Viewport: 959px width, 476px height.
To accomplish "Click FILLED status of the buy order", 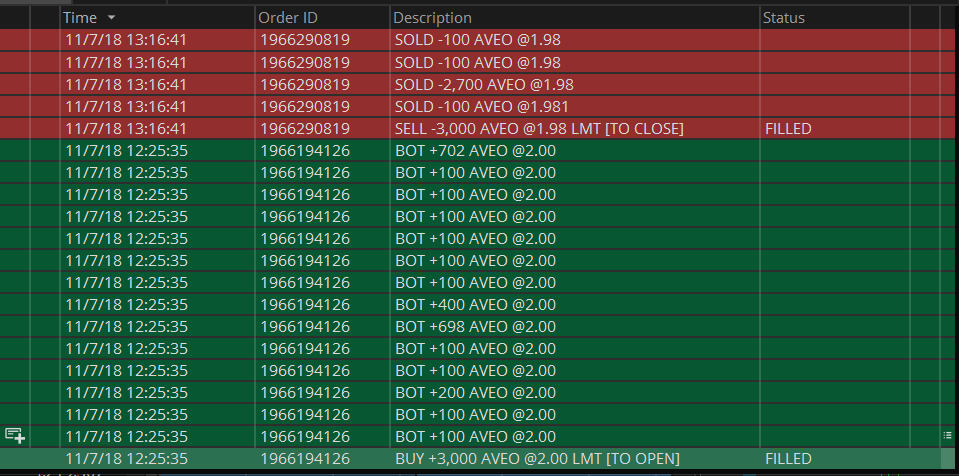I will 788,458.
